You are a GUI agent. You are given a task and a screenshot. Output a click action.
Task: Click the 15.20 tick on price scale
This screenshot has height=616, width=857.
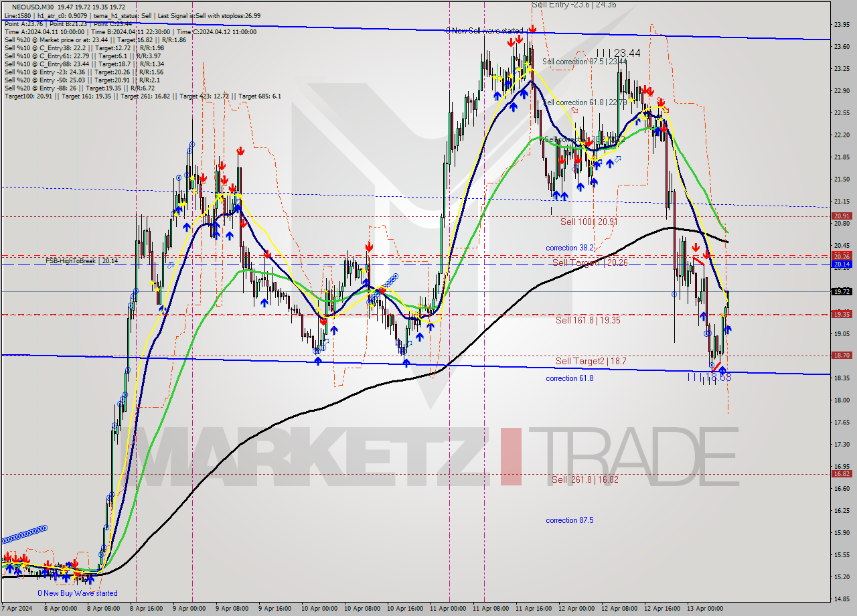click(x=842, y=576)
